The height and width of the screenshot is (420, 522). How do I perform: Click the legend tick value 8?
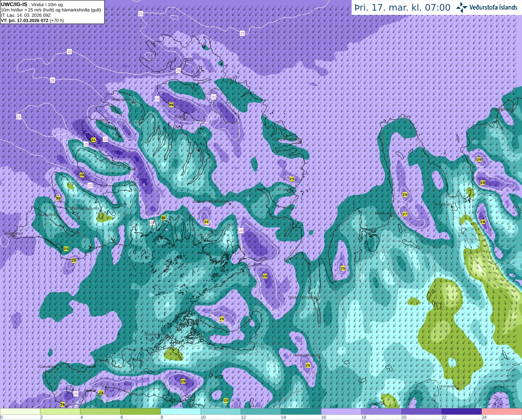163,417
